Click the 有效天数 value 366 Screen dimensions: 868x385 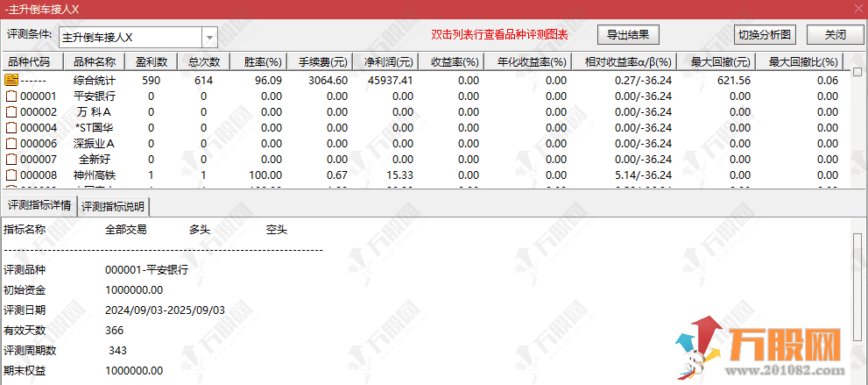tap(115, 331)
